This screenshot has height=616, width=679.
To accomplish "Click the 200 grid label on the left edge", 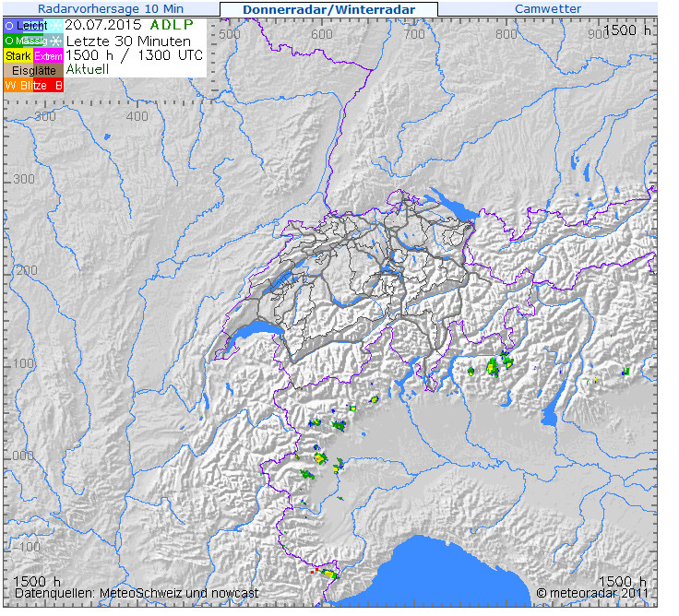I will [27, 270].
